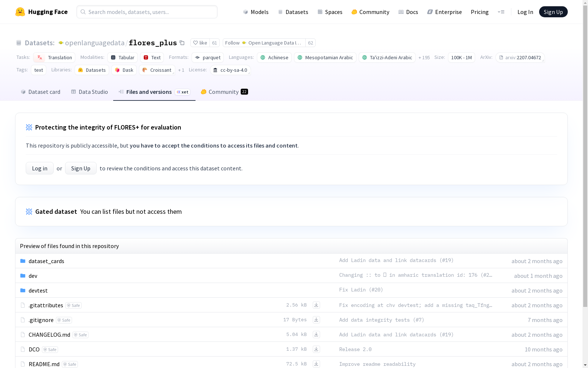The image size is (588, 368).
Task: Click the cc-by-sa-4.0 license tag
Action: 230,70
